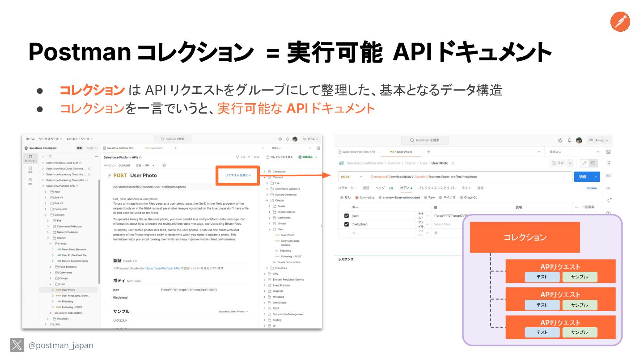Open the ワークスペース menu in left window
This screenshot has height=362, width=644.
tap(51, 139)
